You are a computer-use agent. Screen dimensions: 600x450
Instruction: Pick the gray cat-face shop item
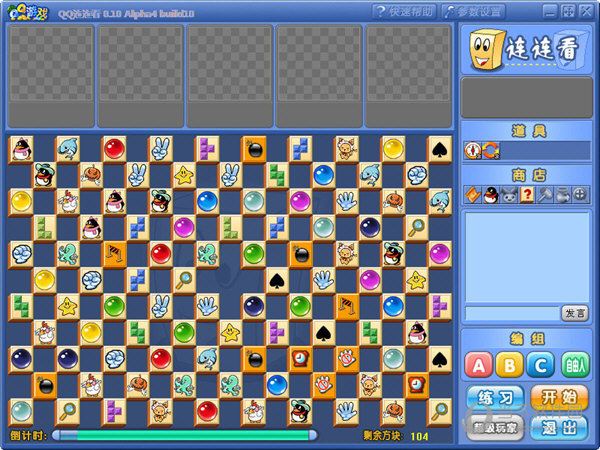507,194
